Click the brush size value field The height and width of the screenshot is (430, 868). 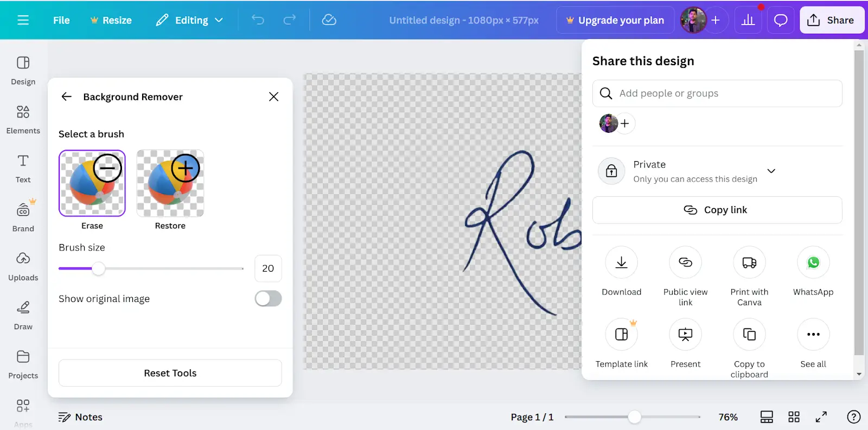(268, 268)
